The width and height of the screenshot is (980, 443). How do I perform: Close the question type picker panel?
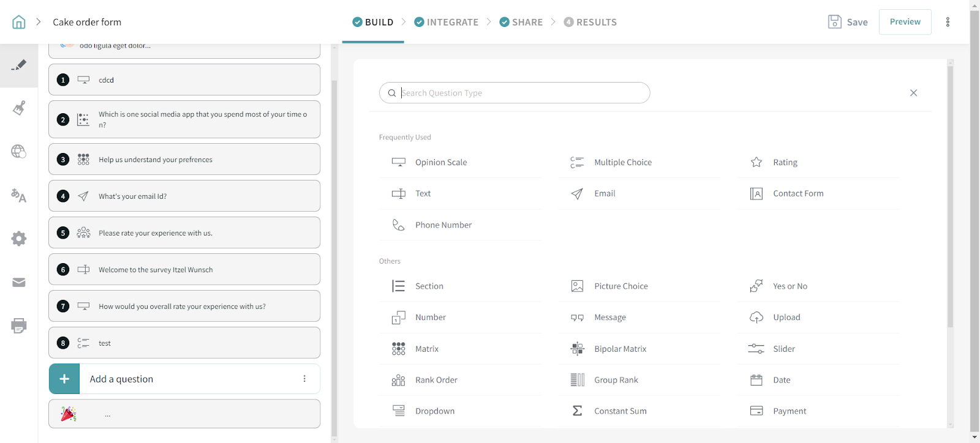pos(913,93)
